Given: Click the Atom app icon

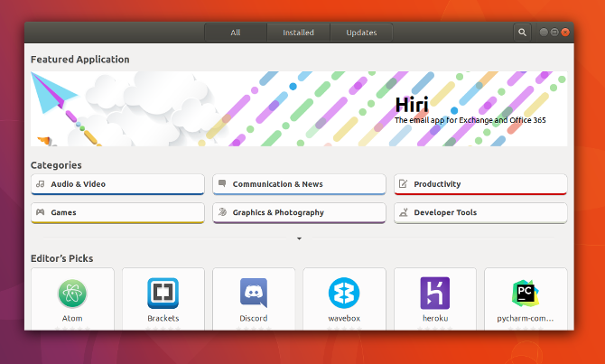Looking at the screenshot, I should [72, 294].
